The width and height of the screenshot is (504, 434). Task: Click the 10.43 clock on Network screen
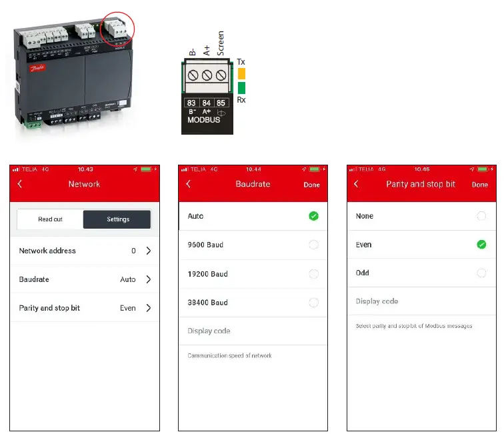tap(85, 169)
